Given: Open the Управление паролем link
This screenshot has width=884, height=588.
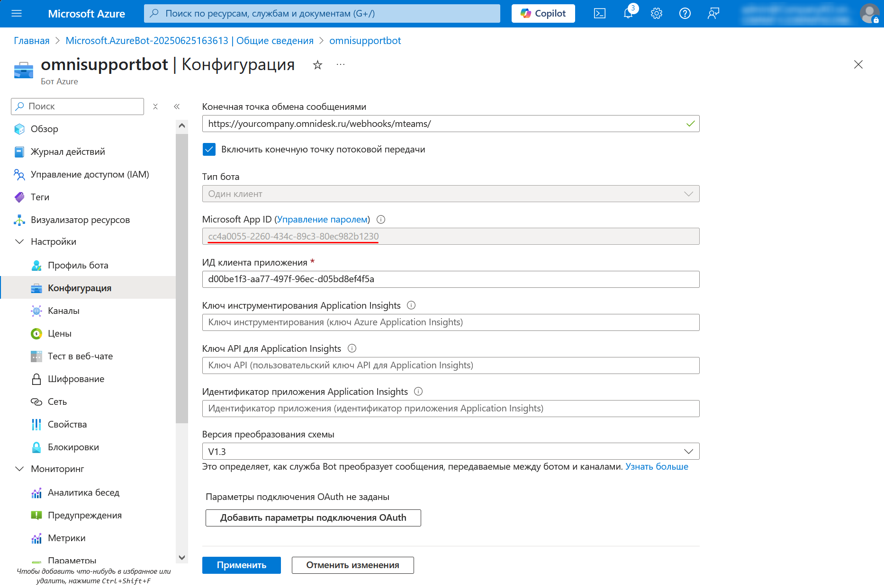Looking at the screenshot, I should [322, 219].
